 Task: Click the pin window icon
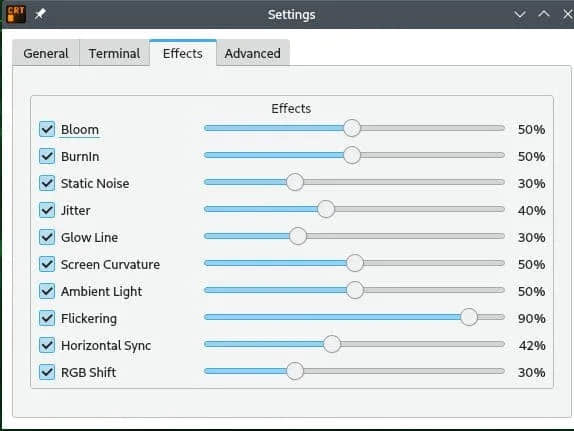pos(40,15)
